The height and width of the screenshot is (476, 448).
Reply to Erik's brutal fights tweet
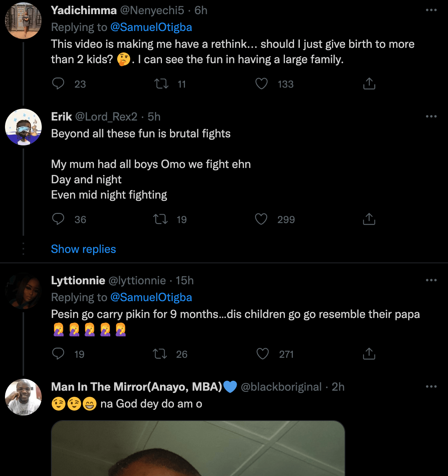(x=58, y=219)
